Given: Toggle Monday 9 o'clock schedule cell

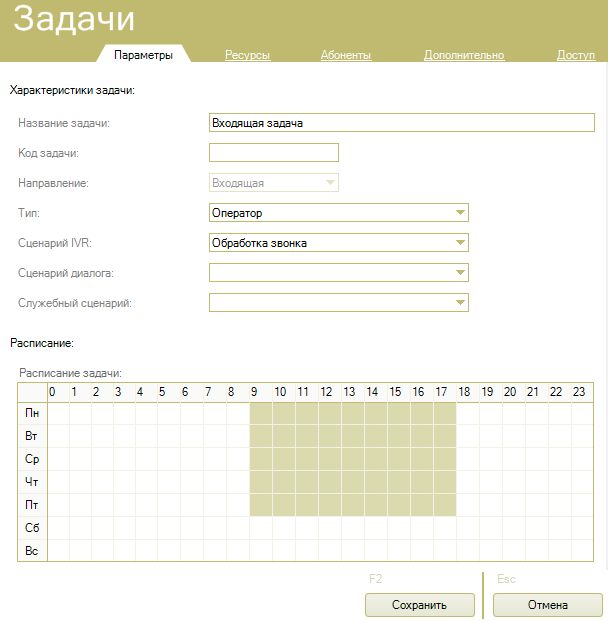Looking at the screenshot, I should (x=259, y=413).
